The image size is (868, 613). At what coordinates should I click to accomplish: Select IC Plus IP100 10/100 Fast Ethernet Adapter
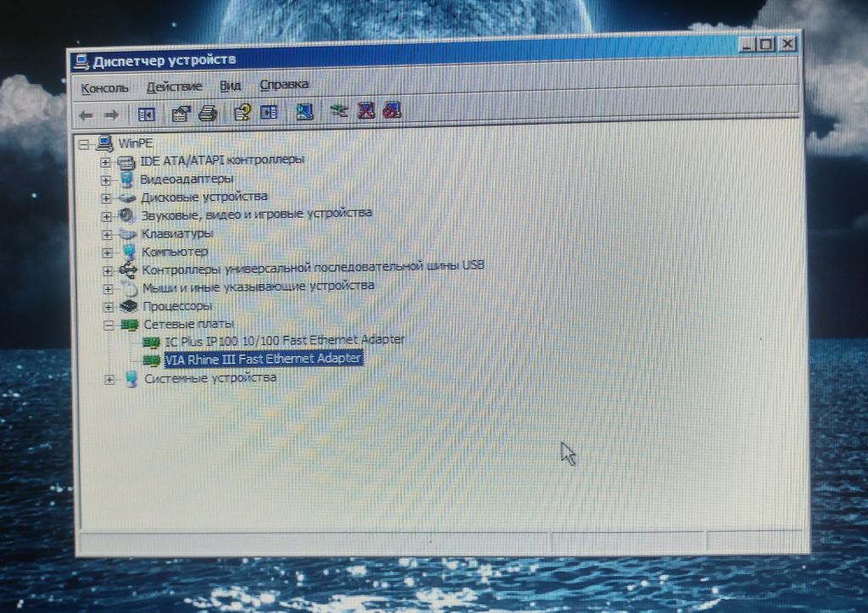(x=285, y=340)
